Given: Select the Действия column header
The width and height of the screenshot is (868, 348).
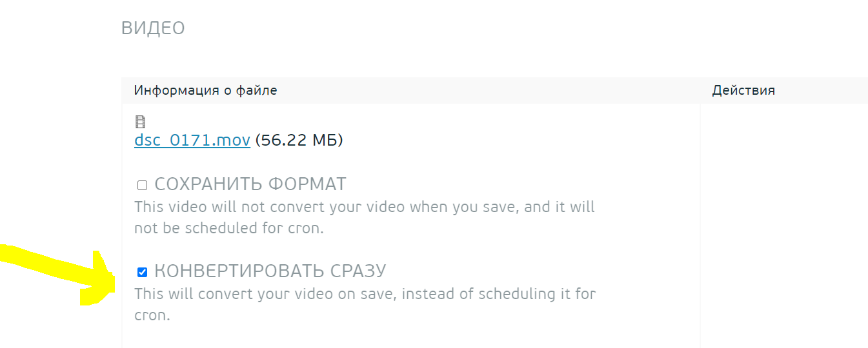Looking at the screenshot, I should (743, 90).
